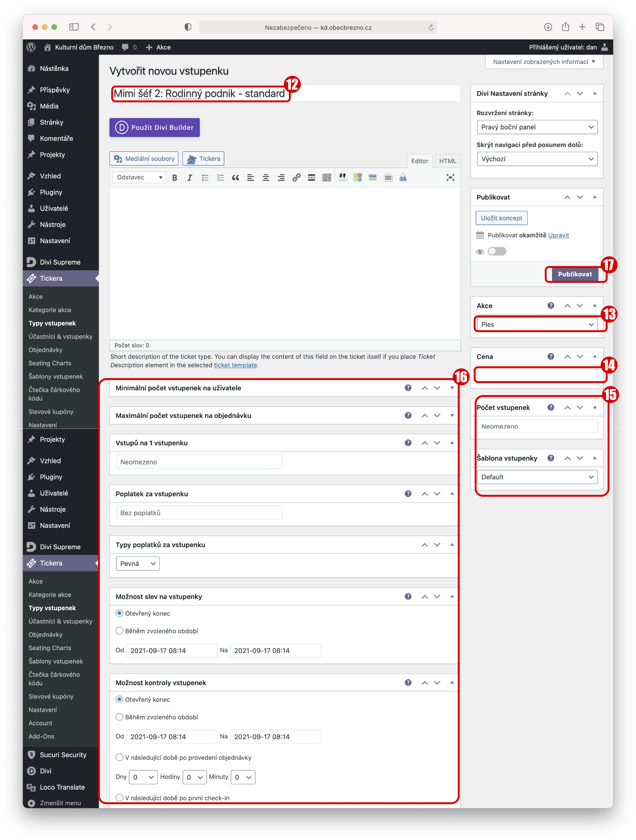636x840 pixels.
Task: Click the Publikovat button
Action: [x=574, y=274]
